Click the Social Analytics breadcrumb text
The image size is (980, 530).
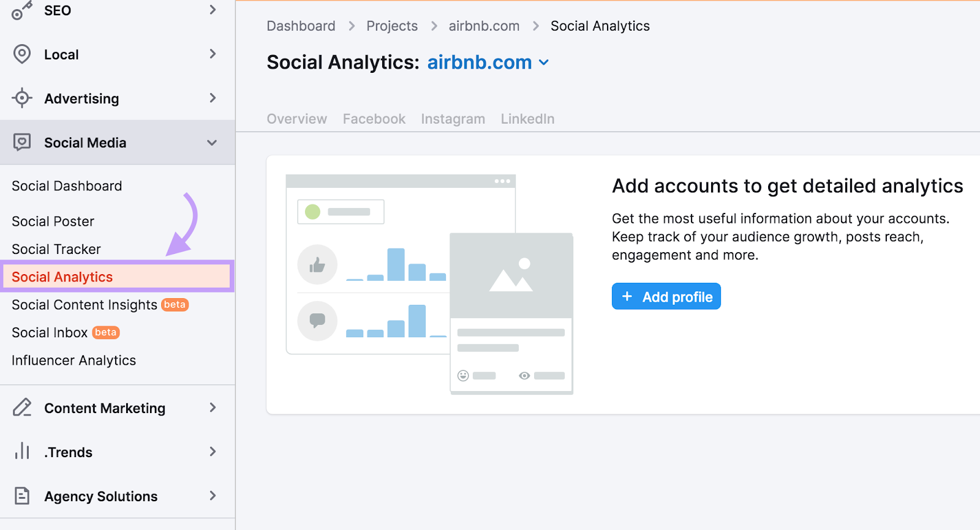[600, 26]
